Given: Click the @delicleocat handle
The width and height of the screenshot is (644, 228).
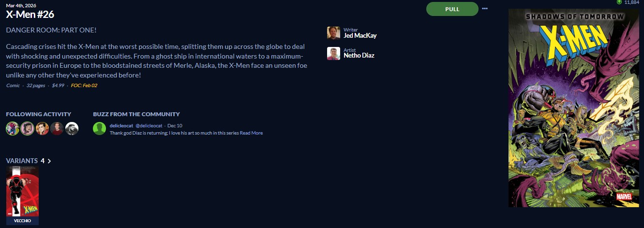Looking at the screenshot, I should [x=149, y=126].
